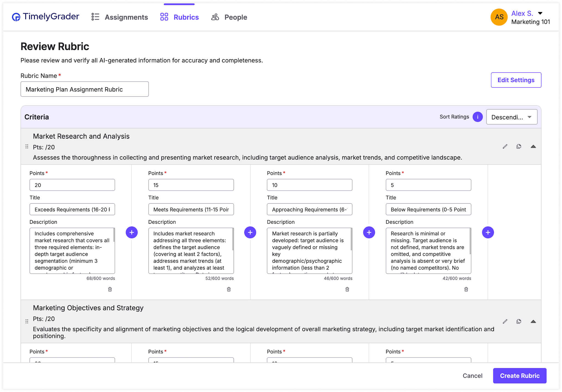Edit the Marketing Objectives and Strategy criterion
562x392 pixels.
click(x=505, y=321)
